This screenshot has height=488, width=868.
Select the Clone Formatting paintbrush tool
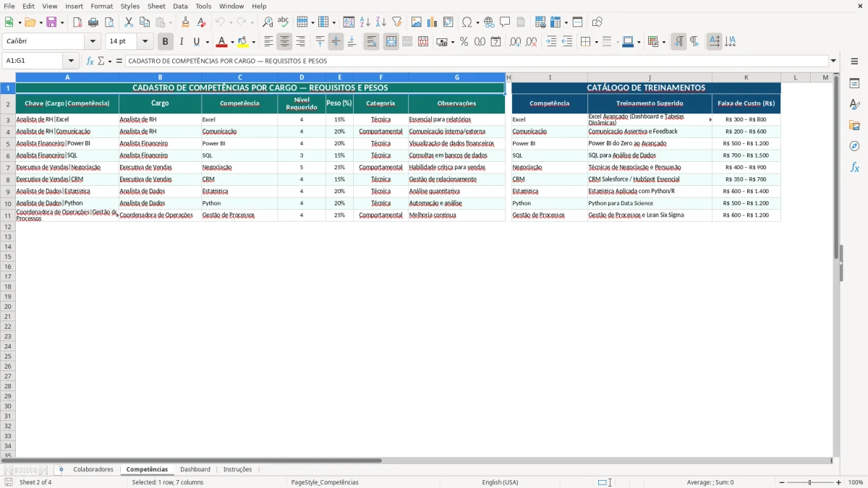[186, 22]
